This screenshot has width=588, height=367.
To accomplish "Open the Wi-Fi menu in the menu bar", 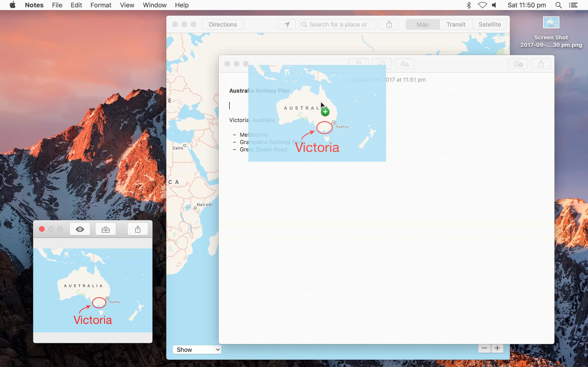I will pos(482,5).
